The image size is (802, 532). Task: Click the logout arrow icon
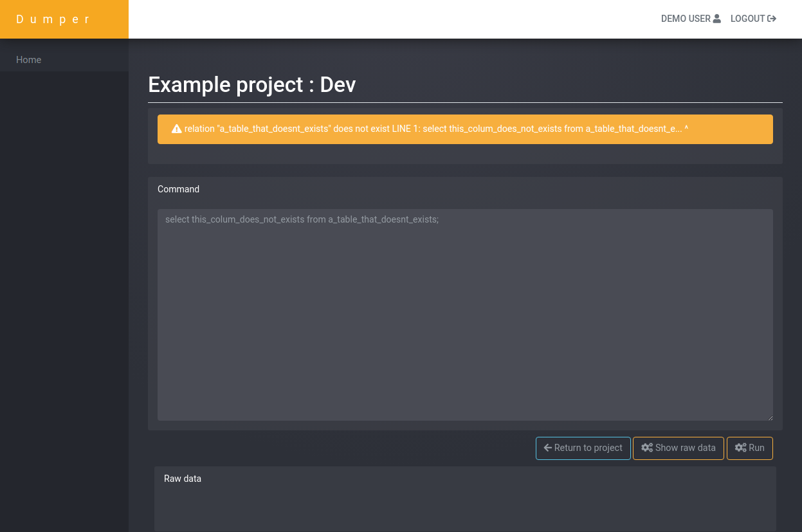[772, 19]
